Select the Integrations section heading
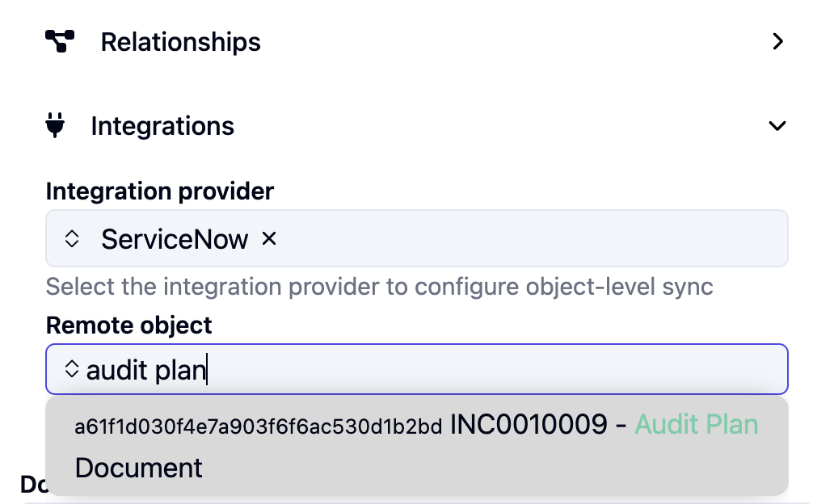This screenshot has width=834, height=504. click(x=162, y=126)
